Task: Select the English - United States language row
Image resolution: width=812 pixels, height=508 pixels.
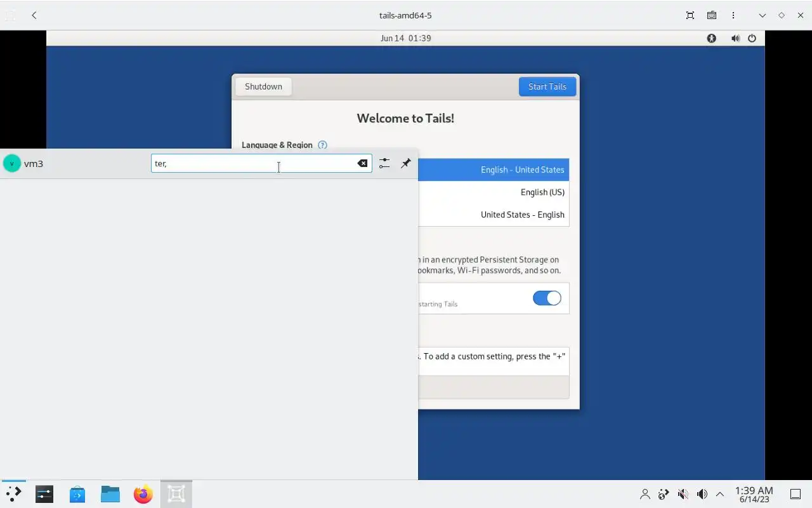Action: [x=494, y=170]
